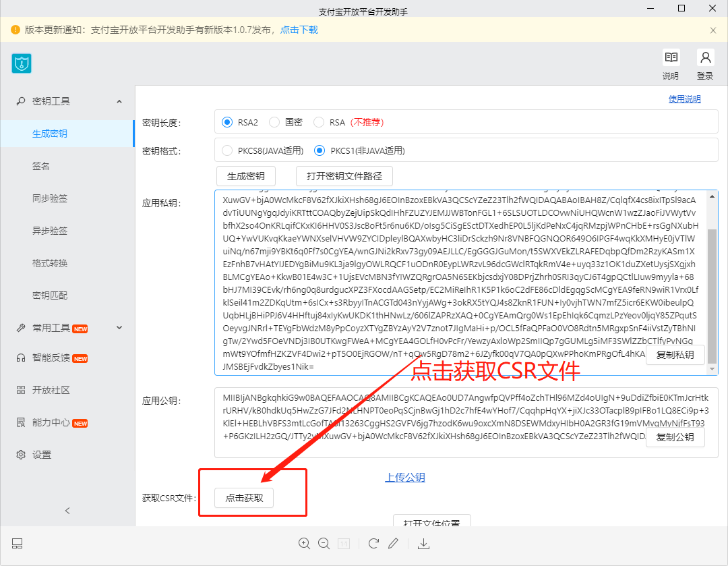728x566 pixels.
Task: Click the 点击获取 CSR button
Action: [x=244, y=498]
